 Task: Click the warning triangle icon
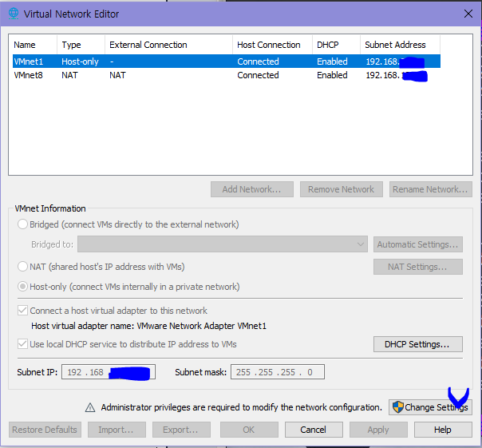pyautogui.click(x=90, y=407)
